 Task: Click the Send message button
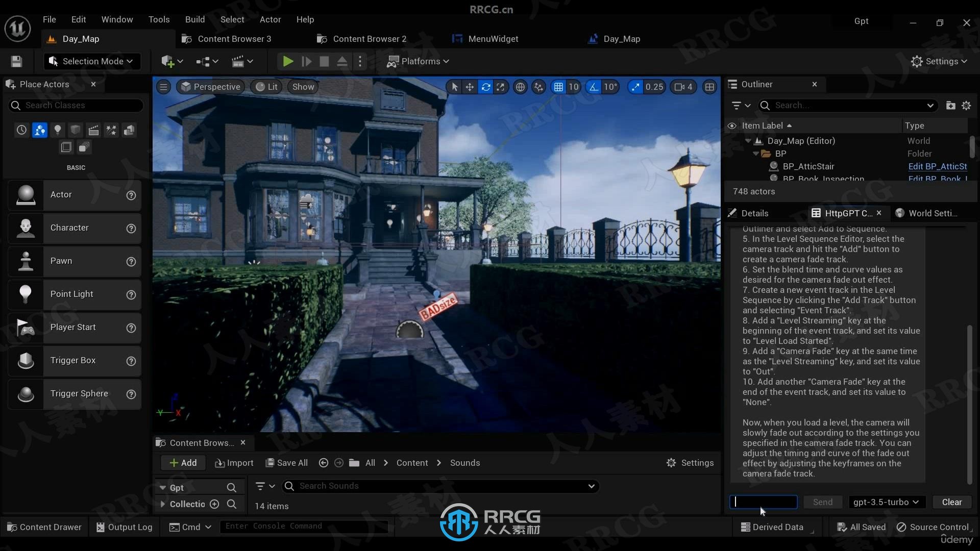(x=823, y=502)
